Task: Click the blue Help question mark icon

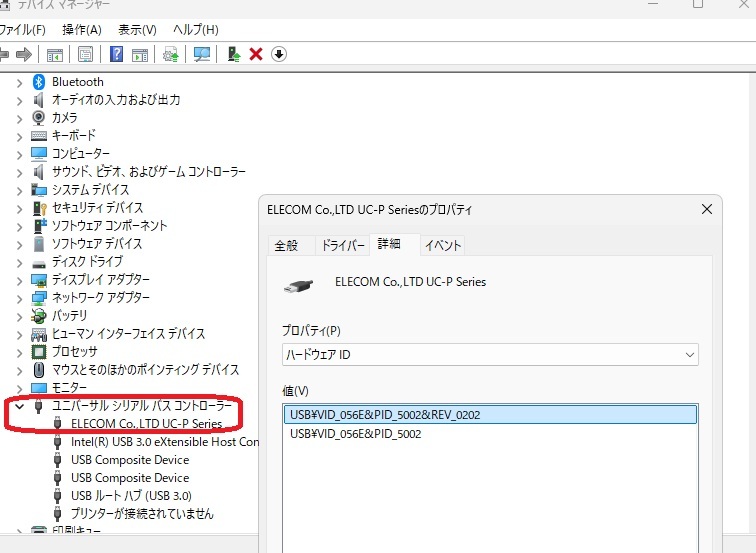Action: [116, 54]
